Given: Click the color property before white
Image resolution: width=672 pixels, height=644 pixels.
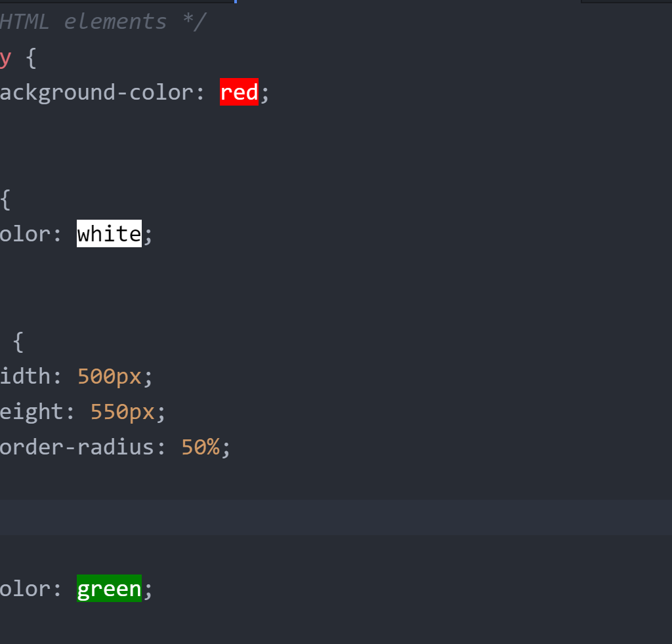Looking at the screenshot, I should [25, 233].
